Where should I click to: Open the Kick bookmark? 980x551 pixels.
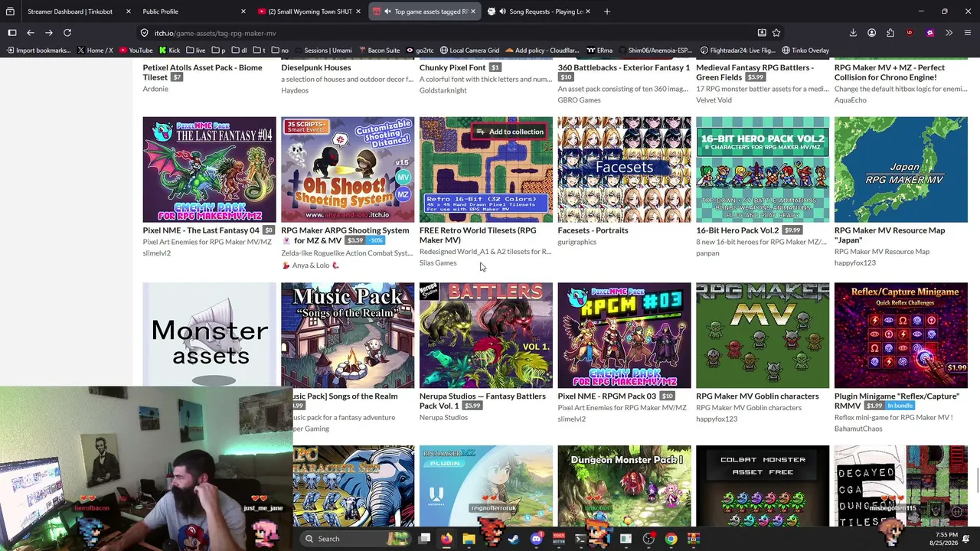point(168,51)
